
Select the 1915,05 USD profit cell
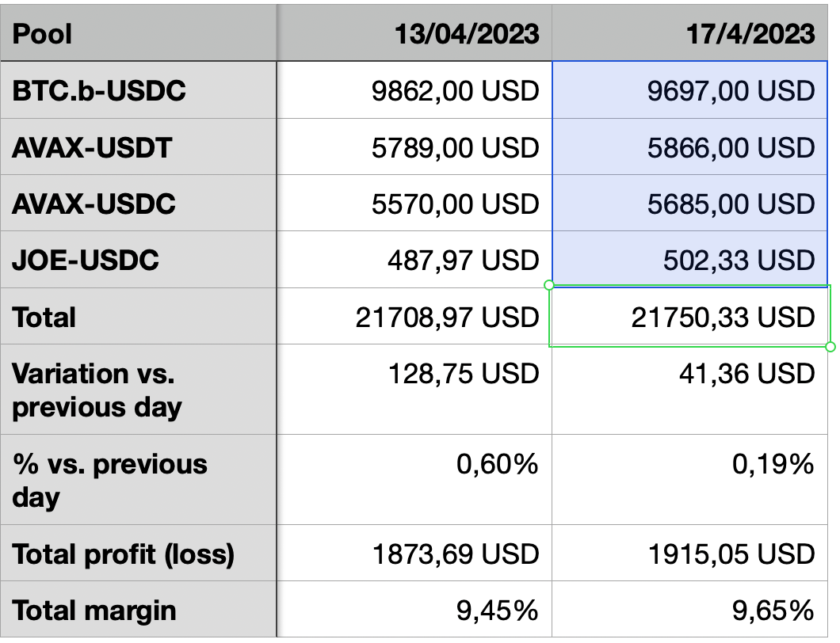(x=689, y=554)
